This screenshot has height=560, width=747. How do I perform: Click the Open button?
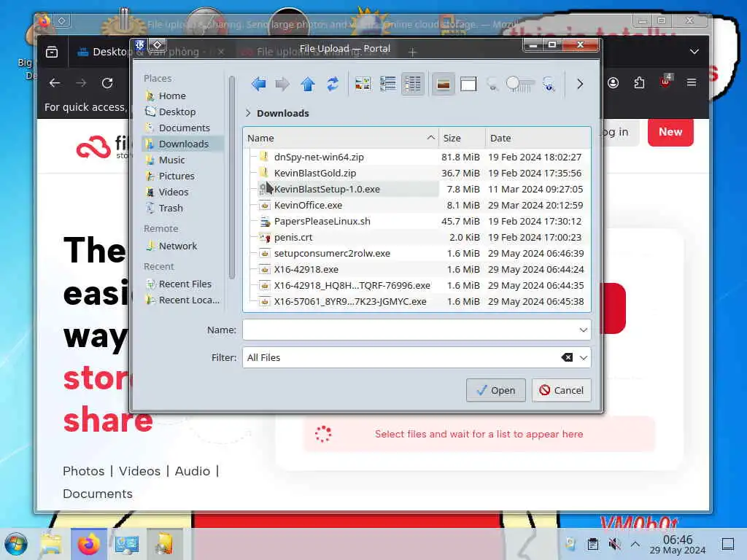(496, 391)
